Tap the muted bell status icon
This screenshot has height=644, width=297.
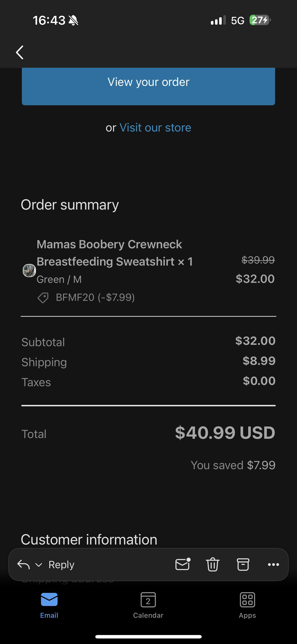coord(73,20)
